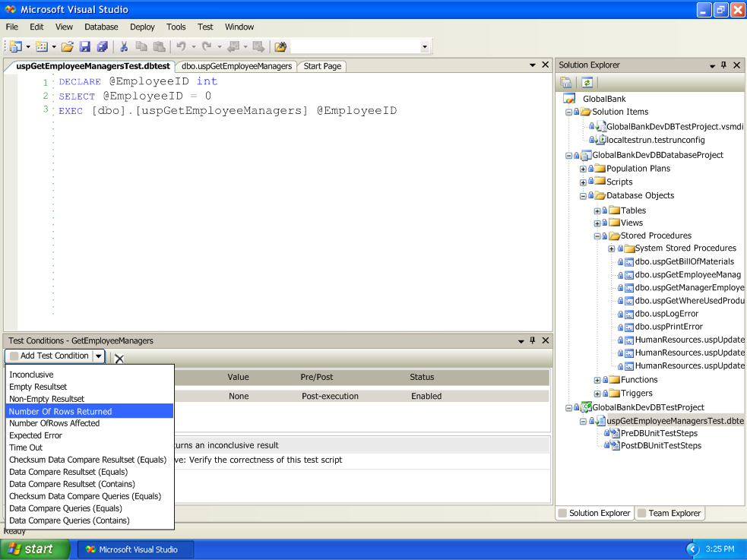Click the Windows start button
The image size is (747, 560).
[35, 549]
